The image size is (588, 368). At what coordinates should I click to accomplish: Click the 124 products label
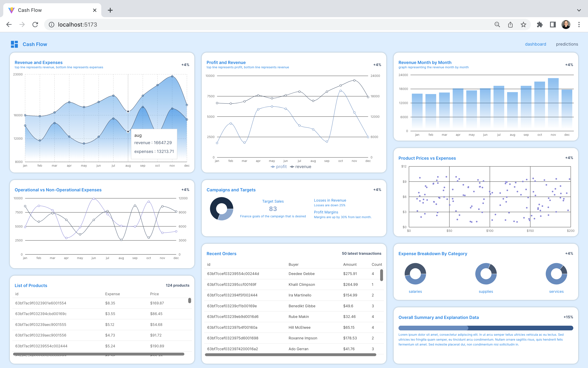click(177, 285)
